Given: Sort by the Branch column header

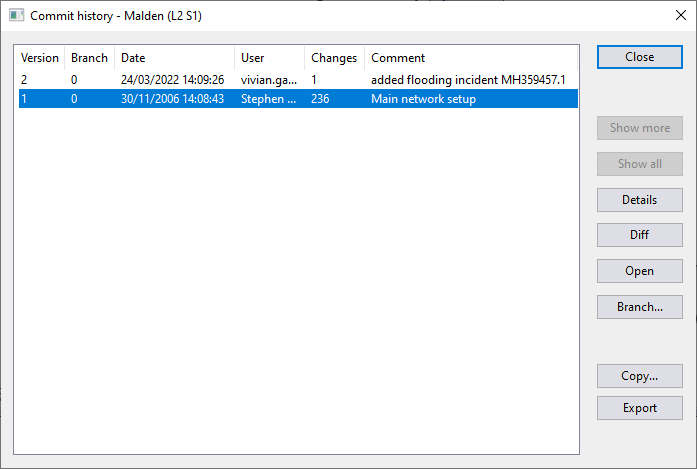Looking at the screenshot, I should coord(89,58).
